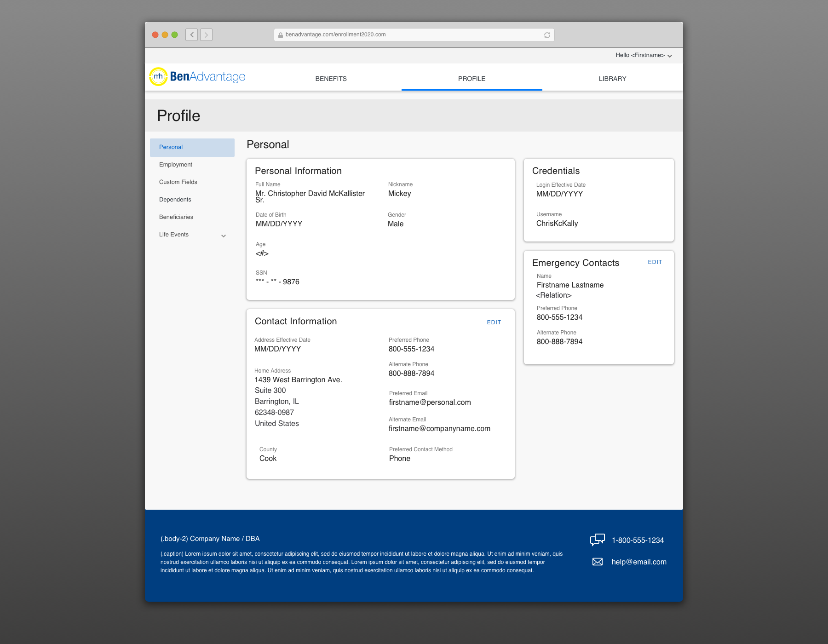
Task: Click the help@email.com footer link
Action: [x=639, y=562]
